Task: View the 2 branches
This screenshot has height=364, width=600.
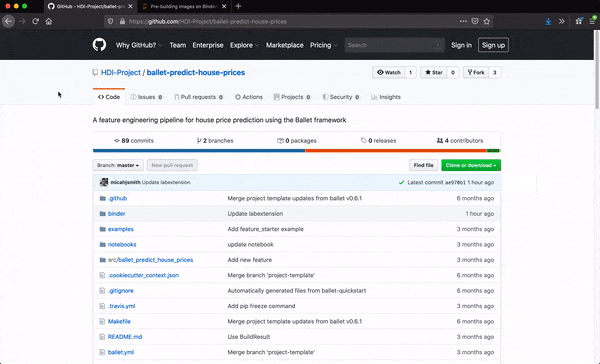Action: point(215,140)
